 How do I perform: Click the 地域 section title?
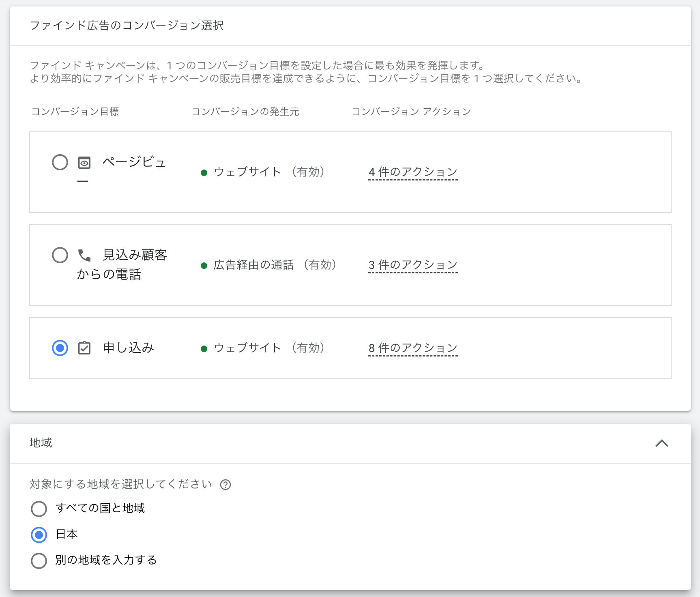[41, 443]
